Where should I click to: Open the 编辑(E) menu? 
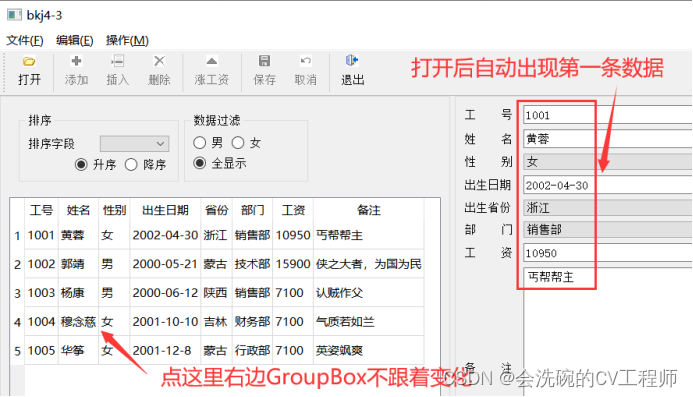75,41
